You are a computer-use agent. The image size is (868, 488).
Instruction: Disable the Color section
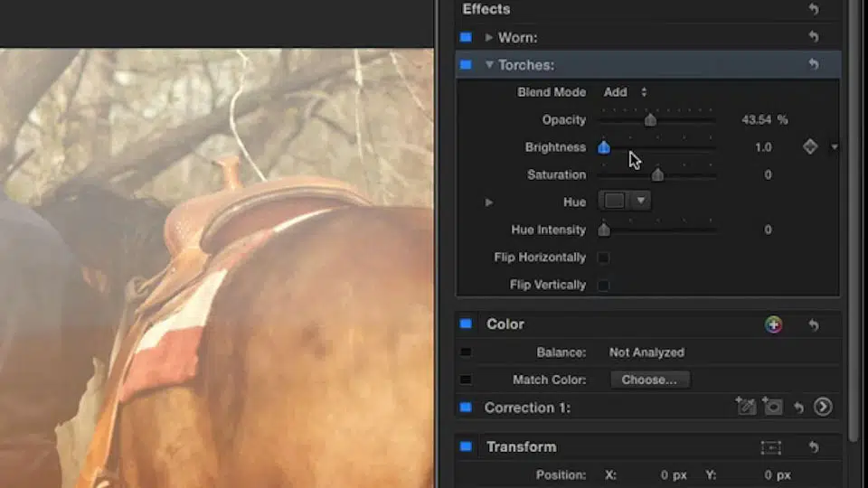(x=466, y=324)
